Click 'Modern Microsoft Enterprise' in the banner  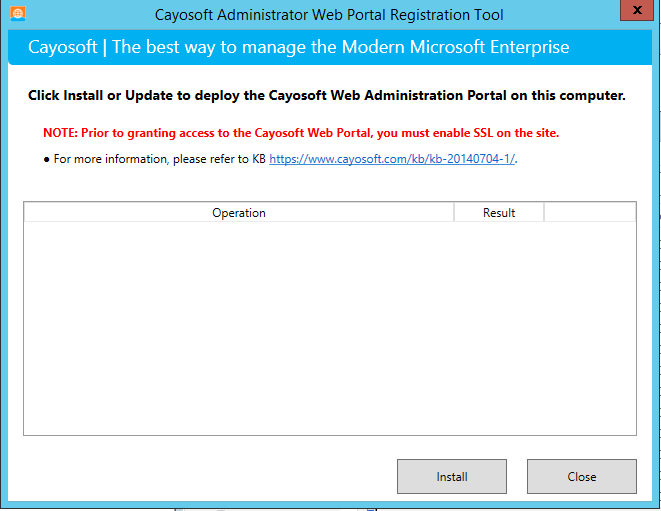[x=455, y=47]
